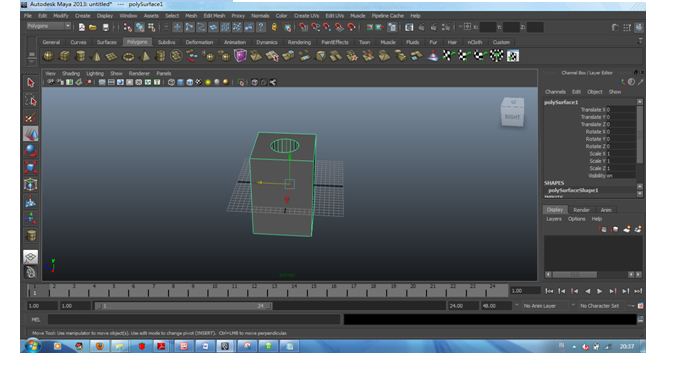Screen dimensions: 684x378
Task: Toggle make live question mark icon
Action: coord(260,27)
